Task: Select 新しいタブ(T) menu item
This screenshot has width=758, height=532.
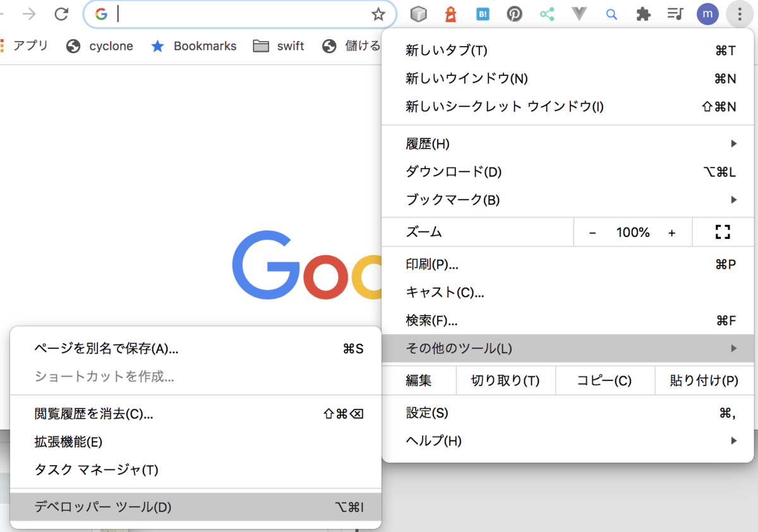Action: click(567, 51)
